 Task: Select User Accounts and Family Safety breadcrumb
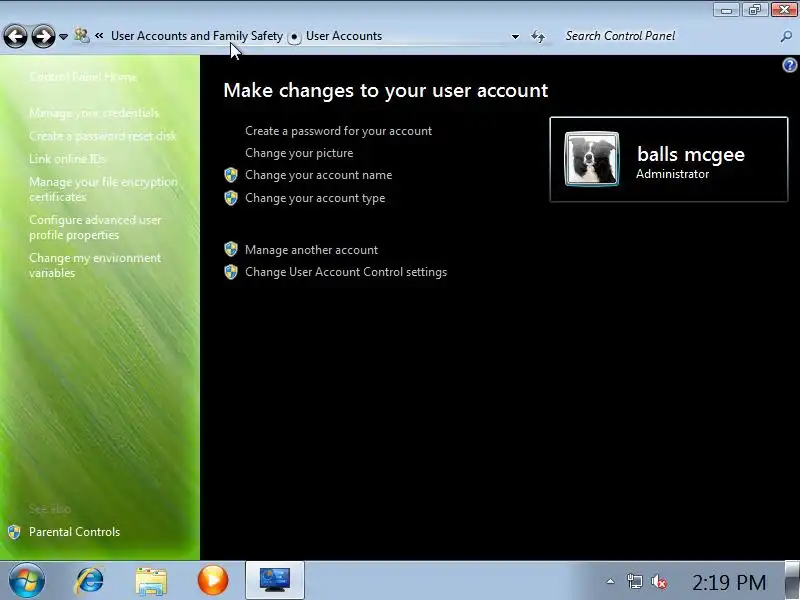tap(196, 36)
